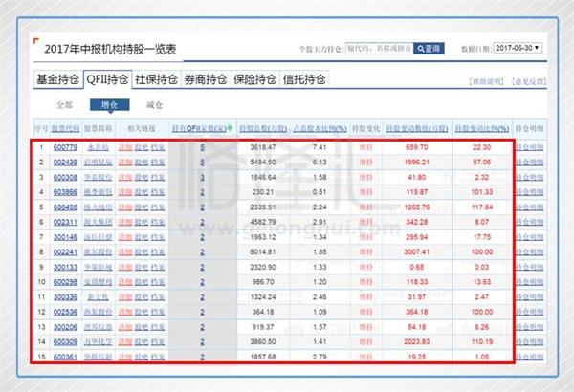This screenshot has height=392, width=574.
Task: Switch to the 社保持仓 tab
Action: pos(156,79)
